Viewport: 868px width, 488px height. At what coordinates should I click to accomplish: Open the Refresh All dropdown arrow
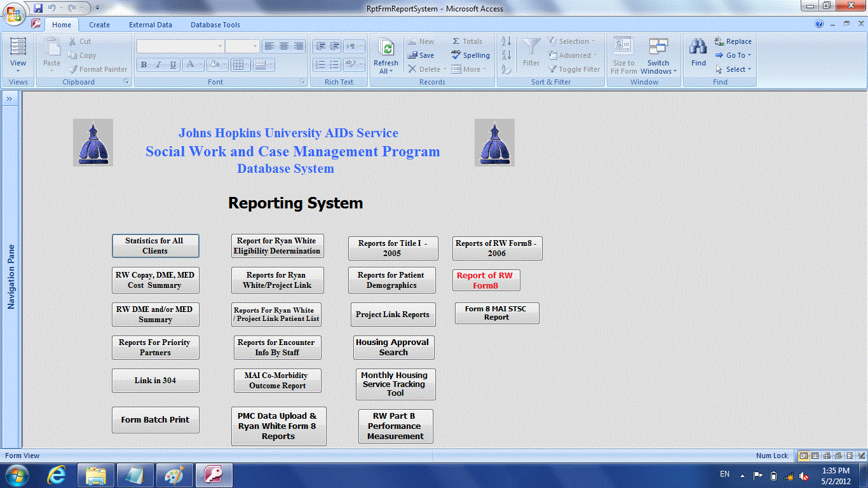pyautogui.click(x=391, y=71)
